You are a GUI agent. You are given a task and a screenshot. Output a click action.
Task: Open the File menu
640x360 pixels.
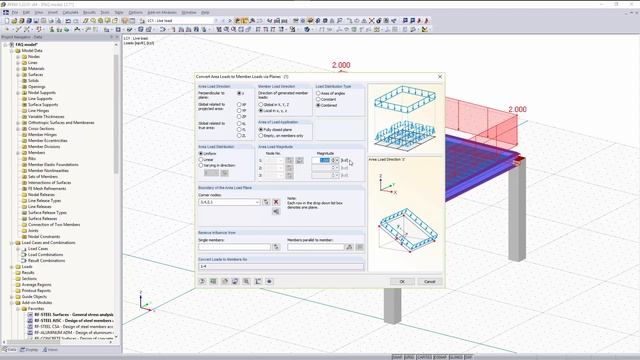15,13
